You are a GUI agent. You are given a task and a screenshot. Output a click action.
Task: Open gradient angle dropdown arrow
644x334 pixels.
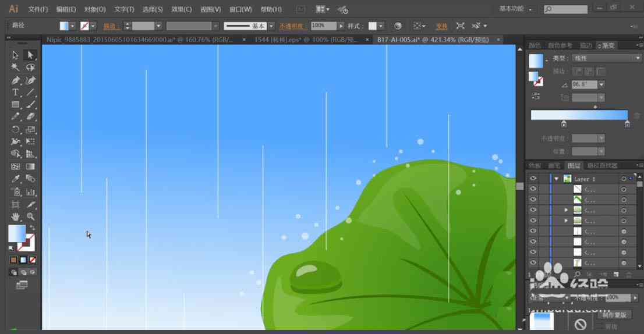601,84
